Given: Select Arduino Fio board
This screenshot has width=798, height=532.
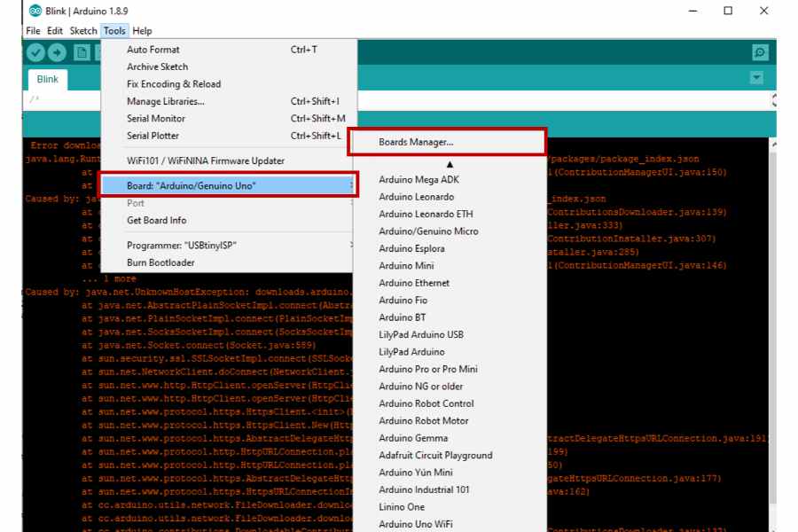Looking at the screenshot, I should 450,301.
